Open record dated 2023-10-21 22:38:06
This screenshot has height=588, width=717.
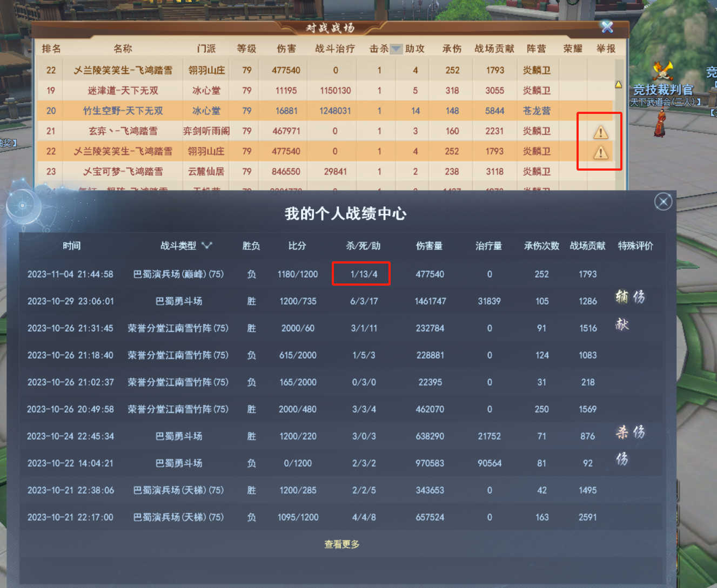tap(341, 490)
